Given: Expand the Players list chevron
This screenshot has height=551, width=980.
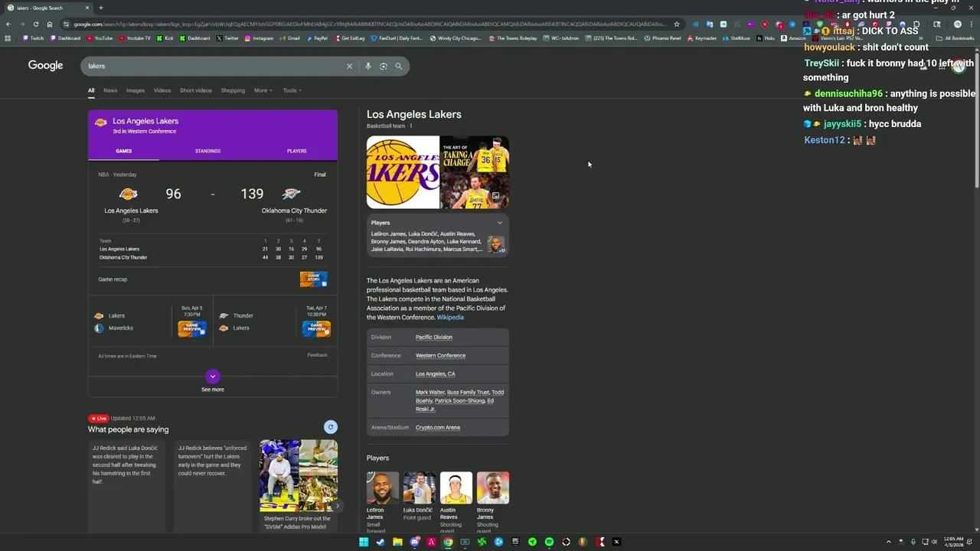Looking at the screenshot, I should click(x=500, y=223).
